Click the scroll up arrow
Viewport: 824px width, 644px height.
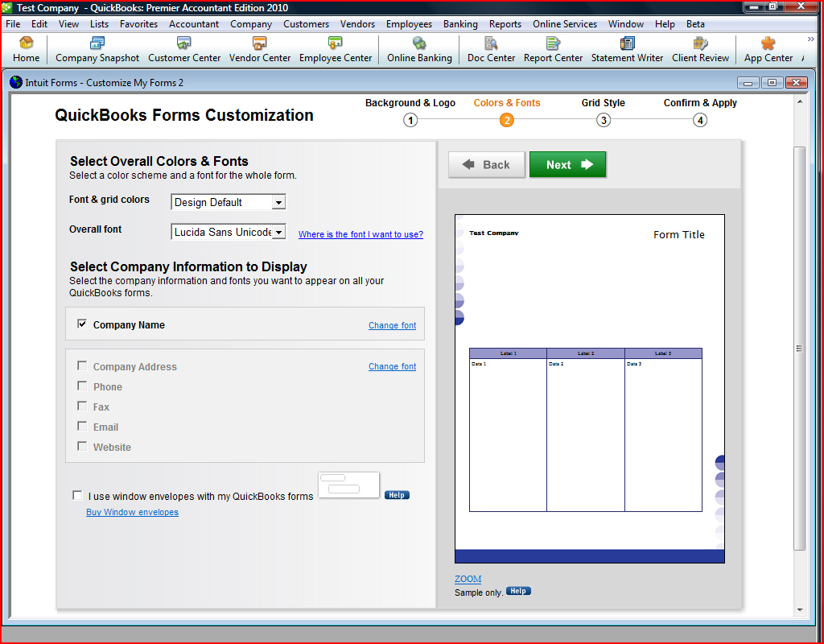[800, 101]
